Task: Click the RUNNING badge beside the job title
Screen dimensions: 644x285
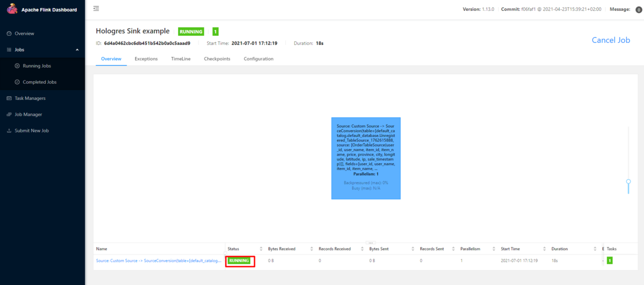Action: [192, 32]
